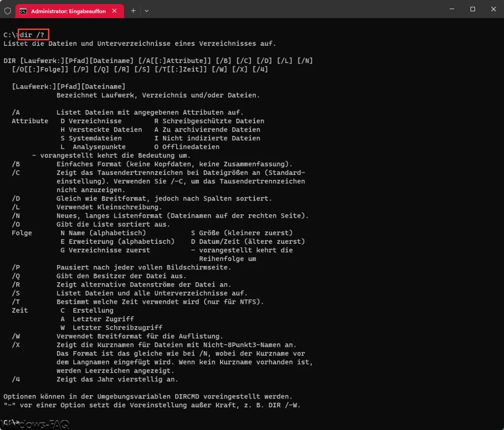Click 'N Name (alphabetisch)' sort option

tap(103, 233)
